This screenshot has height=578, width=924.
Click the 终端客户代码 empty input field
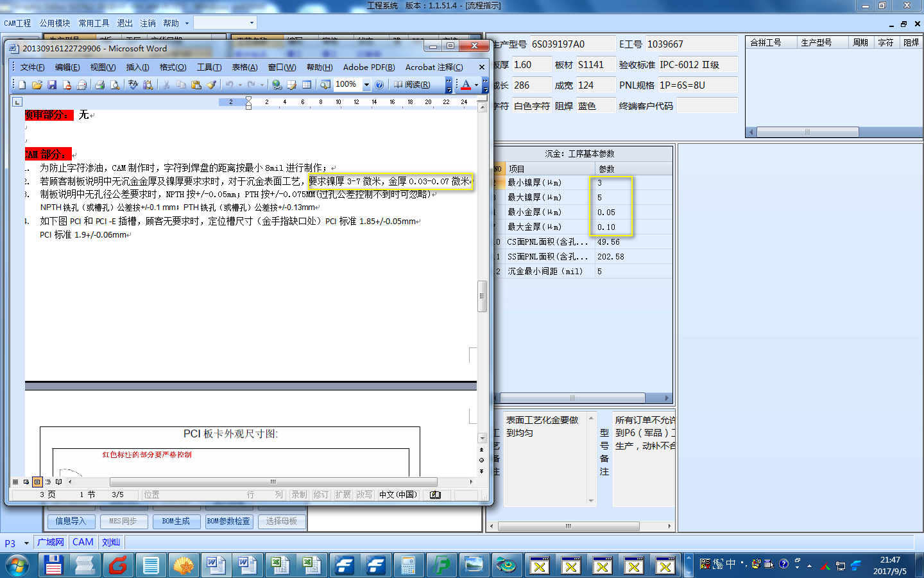pyautogui.click(x=707, y=106)
